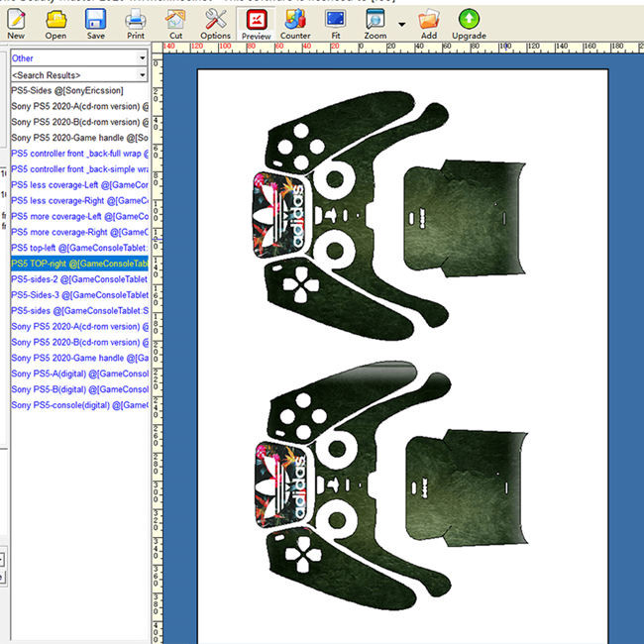Choose the Sony PS5-console(digital) list item
This screenshot has height=644, width=644.
(79, 404)
